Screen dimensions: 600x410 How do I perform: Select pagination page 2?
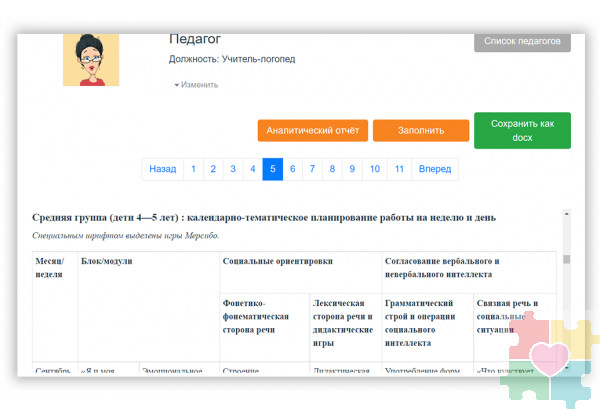click(x=213, y=169)
